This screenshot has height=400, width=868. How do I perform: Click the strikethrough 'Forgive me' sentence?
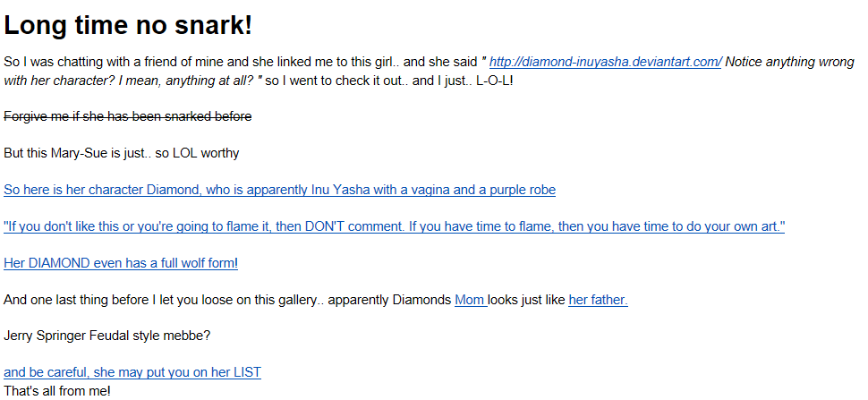click(127, 116)
